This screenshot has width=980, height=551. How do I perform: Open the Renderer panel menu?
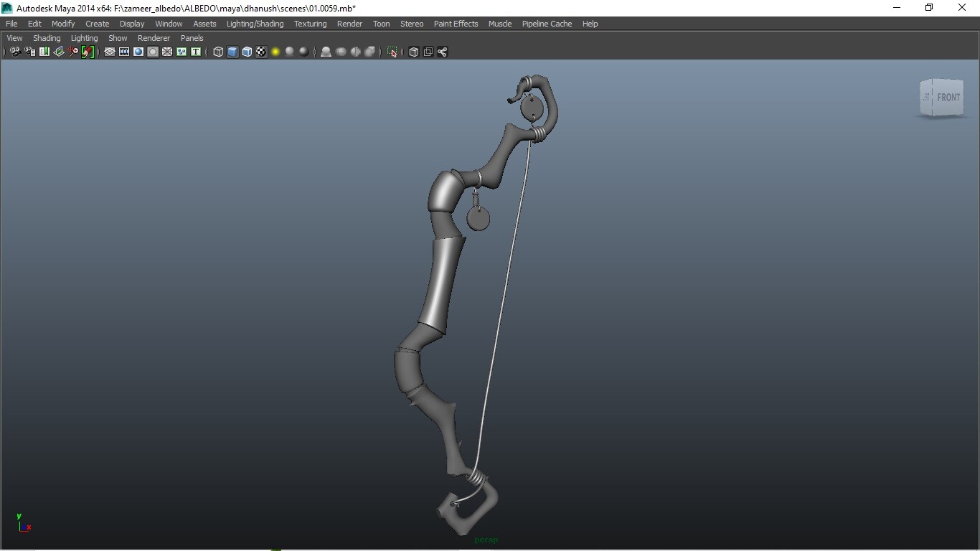click(x=154, y=38)
